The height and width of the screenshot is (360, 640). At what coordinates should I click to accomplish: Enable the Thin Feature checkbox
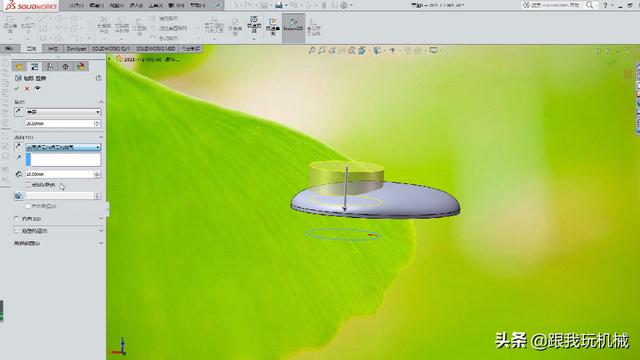[x=16, y=231]
